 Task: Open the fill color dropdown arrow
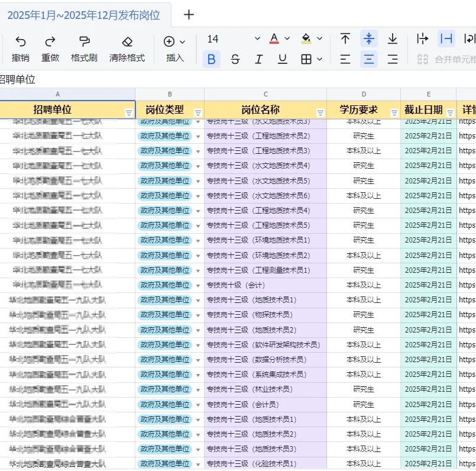(320, 38)
